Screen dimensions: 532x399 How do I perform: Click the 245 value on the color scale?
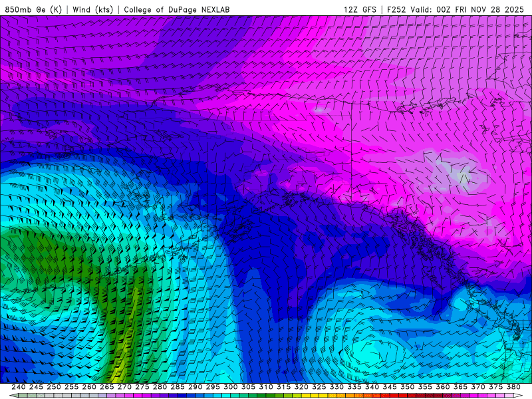[36, 387]
